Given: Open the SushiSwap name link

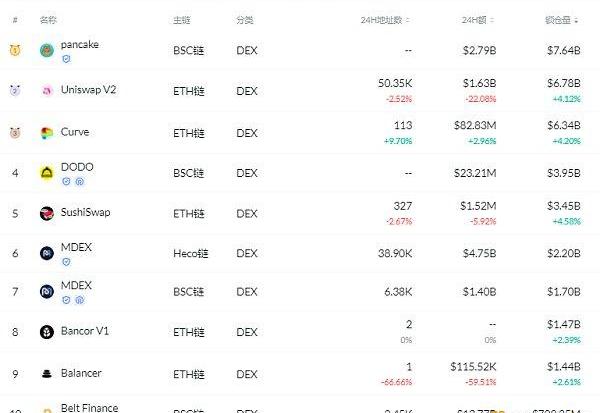Looking at the screenshot, I should coord(88,212).
